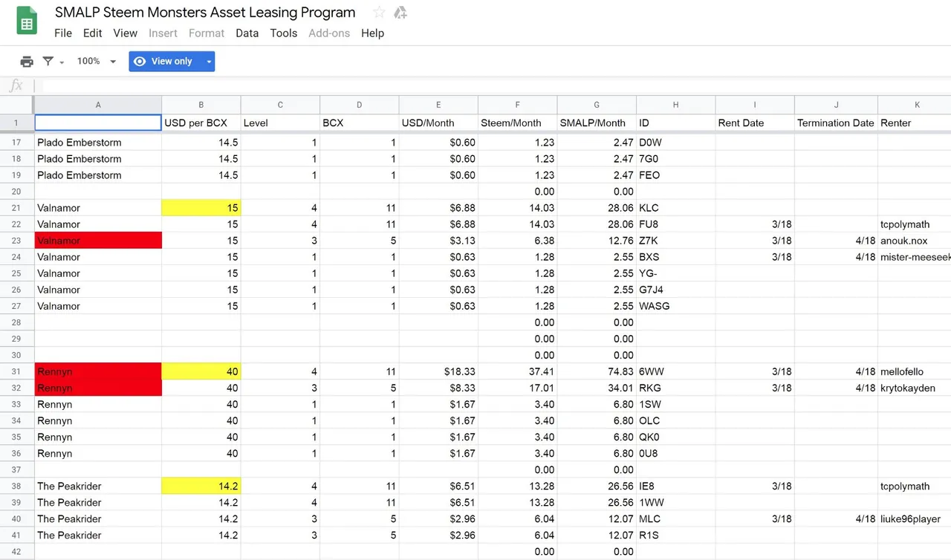Image resolution: width=951 pixels, height=560 pixels.
Task: Expand the View only mode dropdown arrow
Action: tap(209, 62)
